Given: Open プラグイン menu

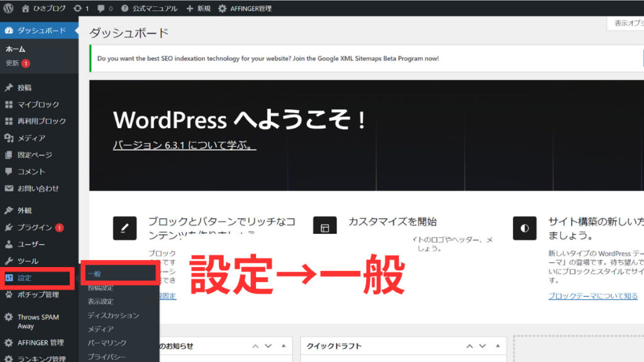Looking at the screenshot, I should 39,227.
